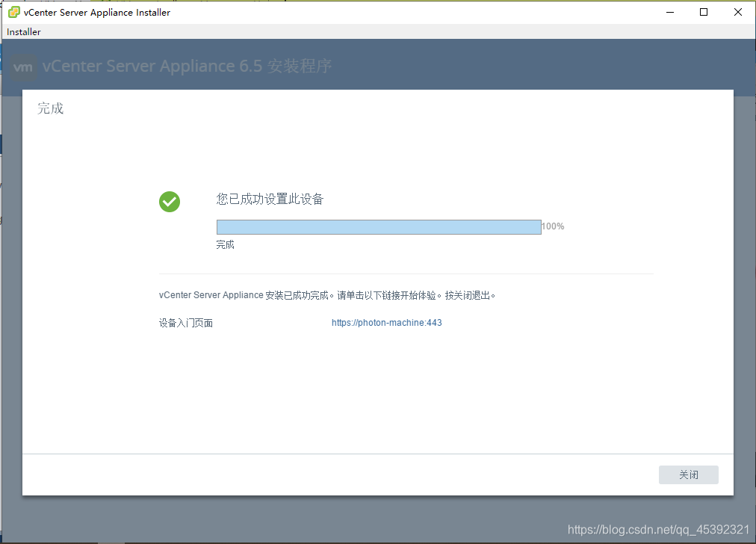
Task: Click the 设备入门页面 label
Action: [x=186, y=323]
